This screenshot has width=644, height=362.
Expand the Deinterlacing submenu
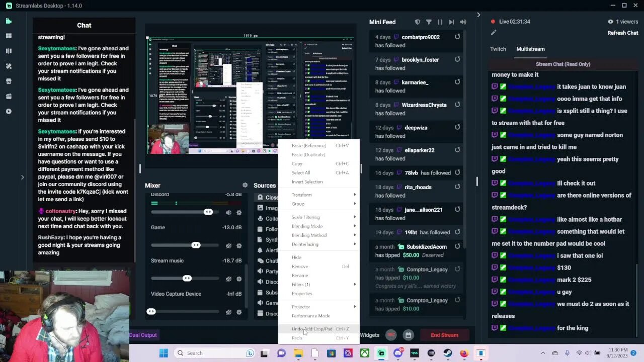319,244
